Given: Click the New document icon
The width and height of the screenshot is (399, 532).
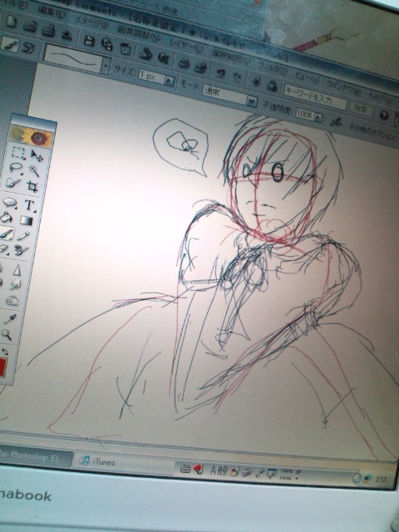Looking at the screenshot, I should 11,22.
